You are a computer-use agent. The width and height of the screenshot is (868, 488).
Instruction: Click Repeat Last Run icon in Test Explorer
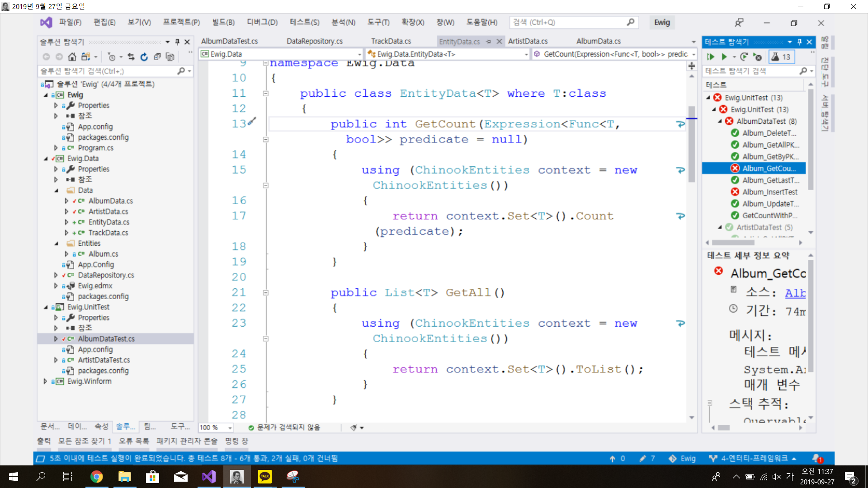pyautogui.click(x=744, y=57)
